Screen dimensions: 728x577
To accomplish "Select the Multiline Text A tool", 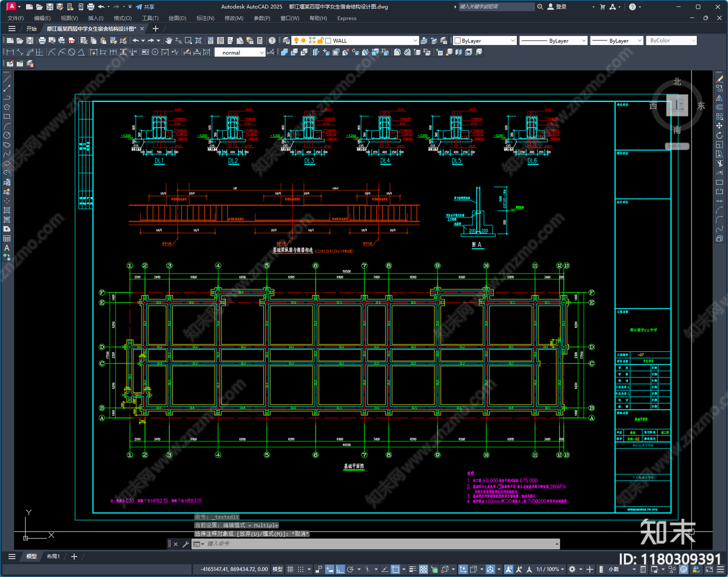I will (x=7, y=248).
